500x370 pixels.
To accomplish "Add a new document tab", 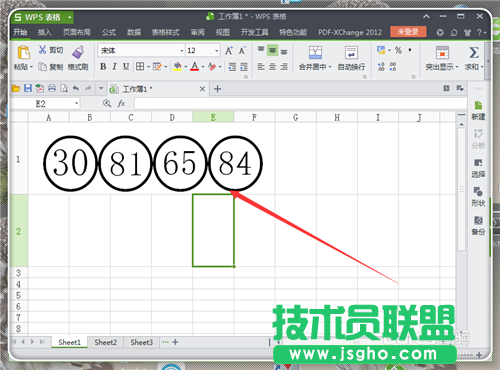I will click(x=218, y=89).
